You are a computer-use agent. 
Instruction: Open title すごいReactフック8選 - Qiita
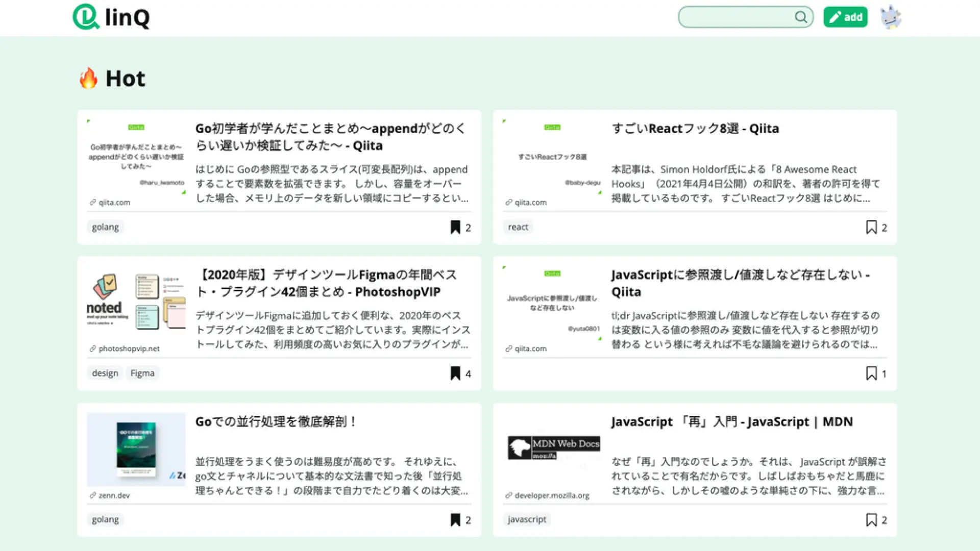(x=695, y=129)
